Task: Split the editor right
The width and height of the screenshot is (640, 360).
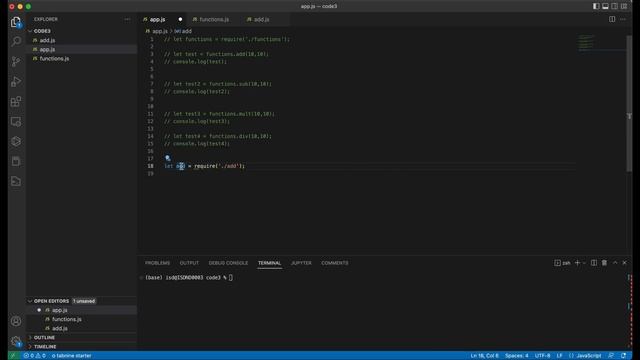Action: [x=612, y=19]
